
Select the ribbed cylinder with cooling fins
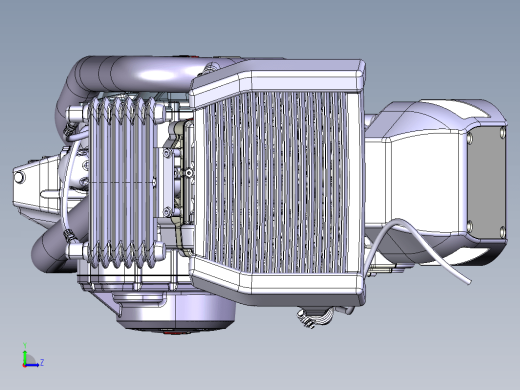(x=122, y=183)
